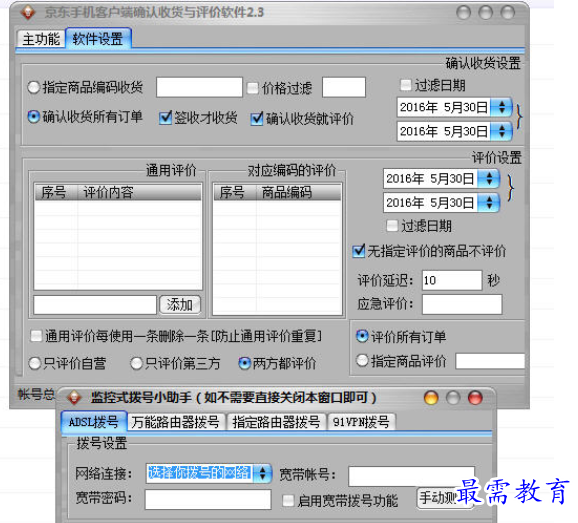578x523 pixels.
Task: Click the product code input for 指定商品编码收货
Action: 199,87
